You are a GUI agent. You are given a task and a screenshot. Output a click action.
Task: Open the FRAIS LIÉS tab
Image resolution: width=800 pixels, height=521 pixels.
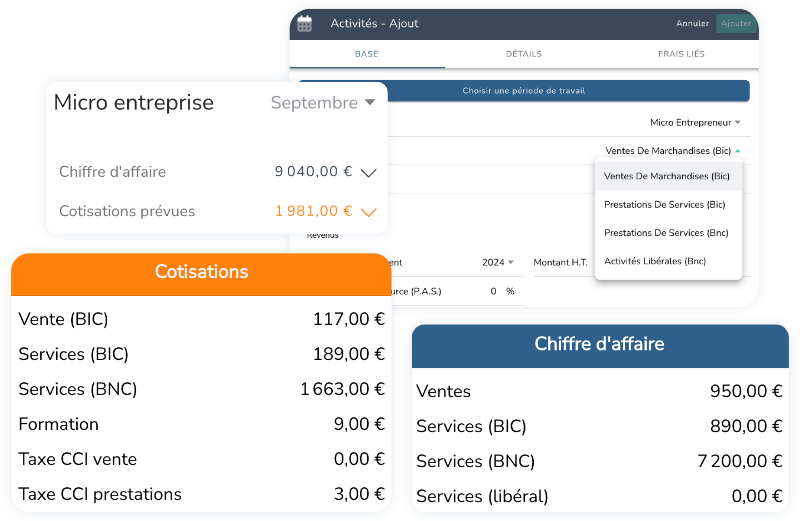point(681,54)
